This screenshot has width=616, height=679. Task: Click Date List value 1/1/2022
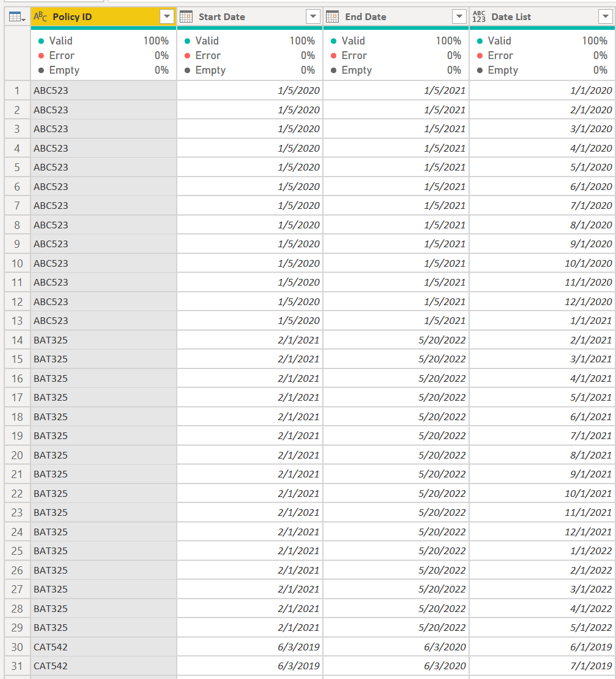click(542, 551)
